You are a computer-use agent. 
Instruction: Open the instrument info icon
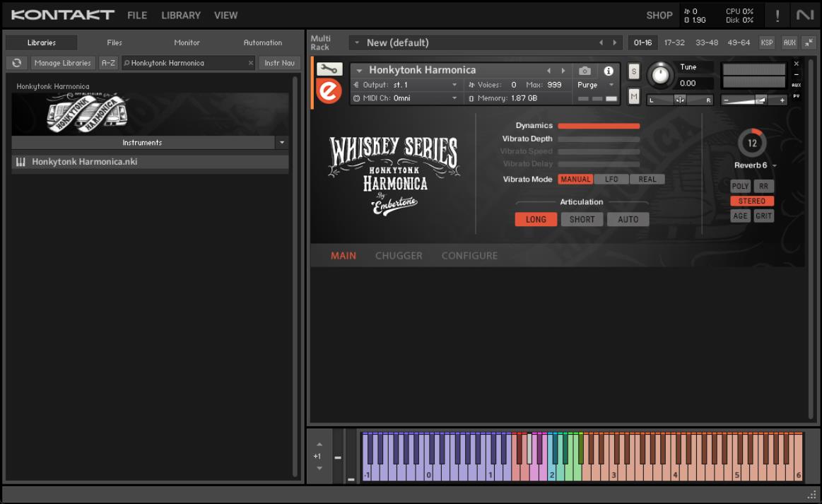tap(609, 71)
